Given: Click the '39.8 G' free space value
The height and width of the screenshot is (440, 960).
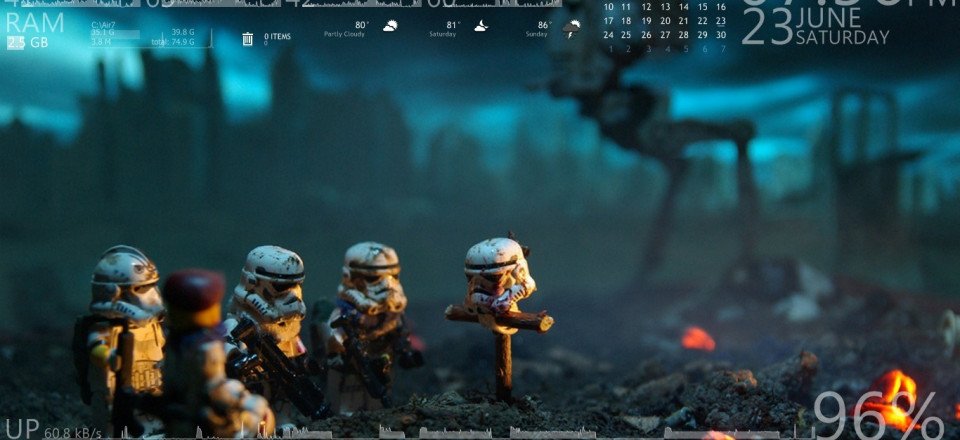Looking at the screenshot, I should coord(182,32).
